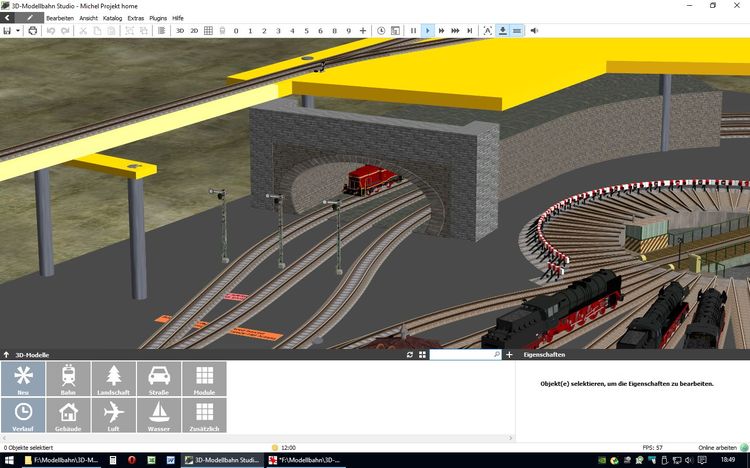750x468 pixels.
Task: Click the print icon
Action: 33,31
